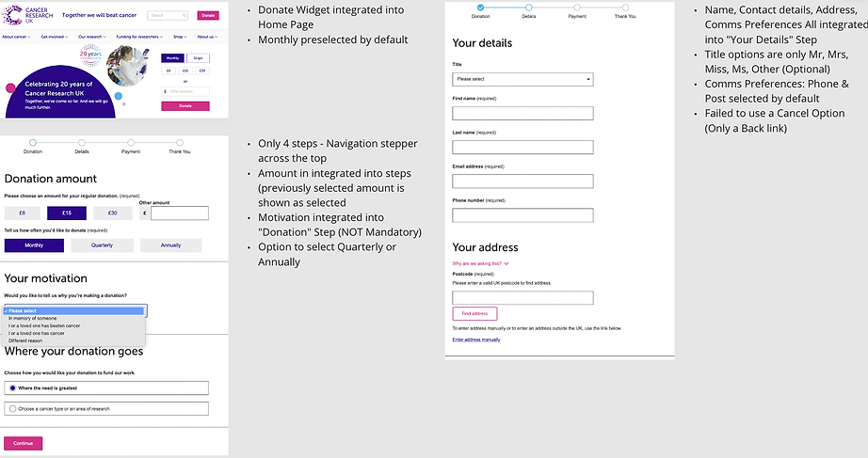Click the 20 years anniversary badge
The height and width of the screenshot is (458, 868).
tap(90, 55)
